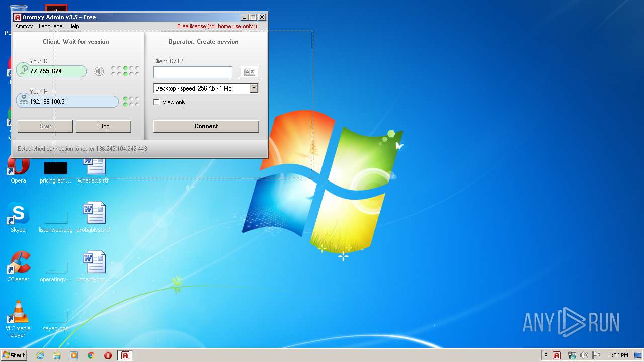
Task: Expand the Desktop speed dropdown
Action: (254, 88)
